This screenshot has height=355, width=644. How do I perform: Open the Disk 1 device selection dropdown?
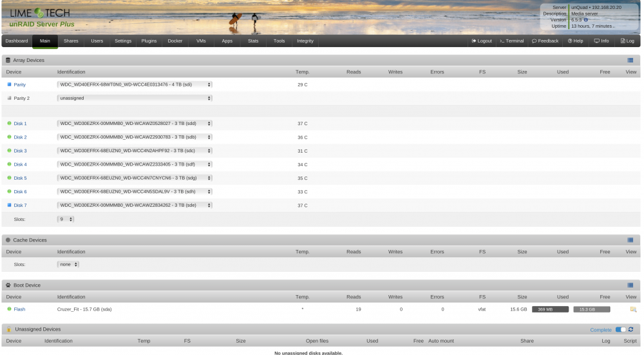tap(135, 123)
